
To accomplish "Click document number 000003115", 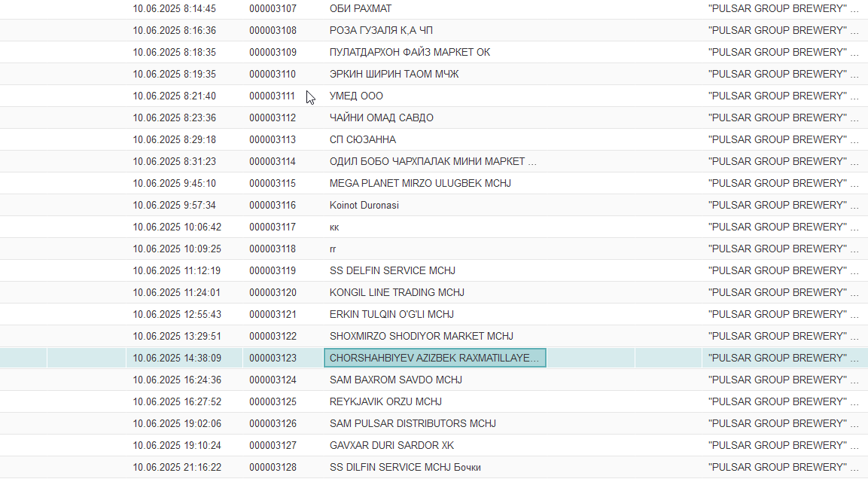I will pos(273,183).
